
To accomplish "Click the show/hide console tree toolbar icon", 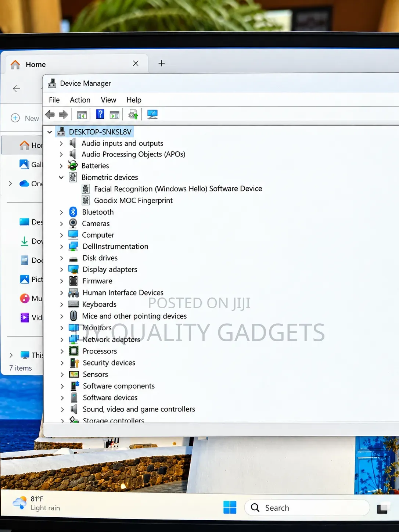I will click(82, 115).
